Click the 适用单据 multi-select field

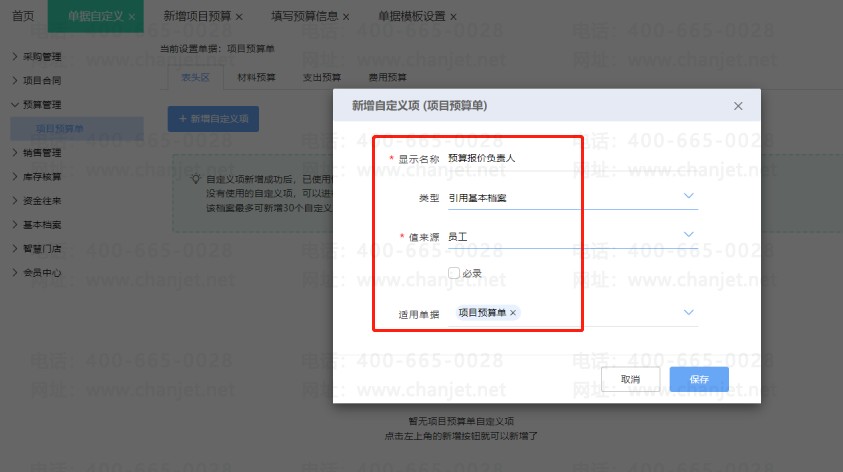[x=573, y=314]
